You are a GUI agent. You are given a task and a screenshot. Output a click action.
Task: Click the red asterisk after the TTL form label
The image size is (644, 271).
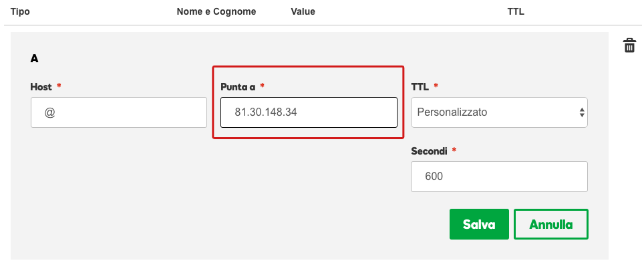tap(436, 87)
